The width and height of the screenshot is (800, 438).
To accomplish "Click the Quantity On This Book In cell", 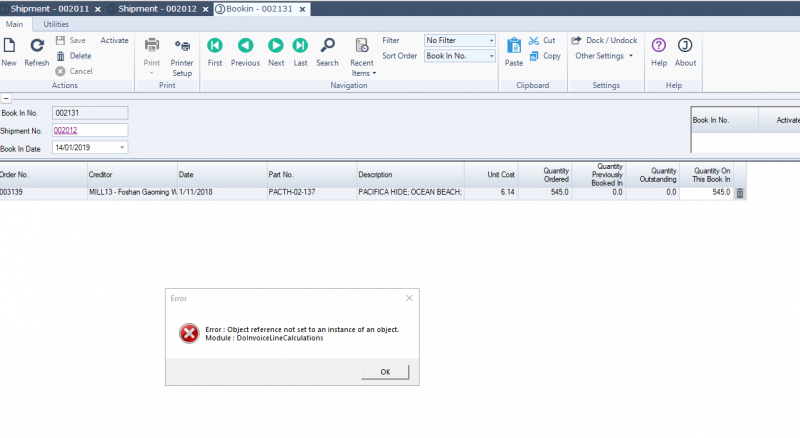I will [706, 192].
